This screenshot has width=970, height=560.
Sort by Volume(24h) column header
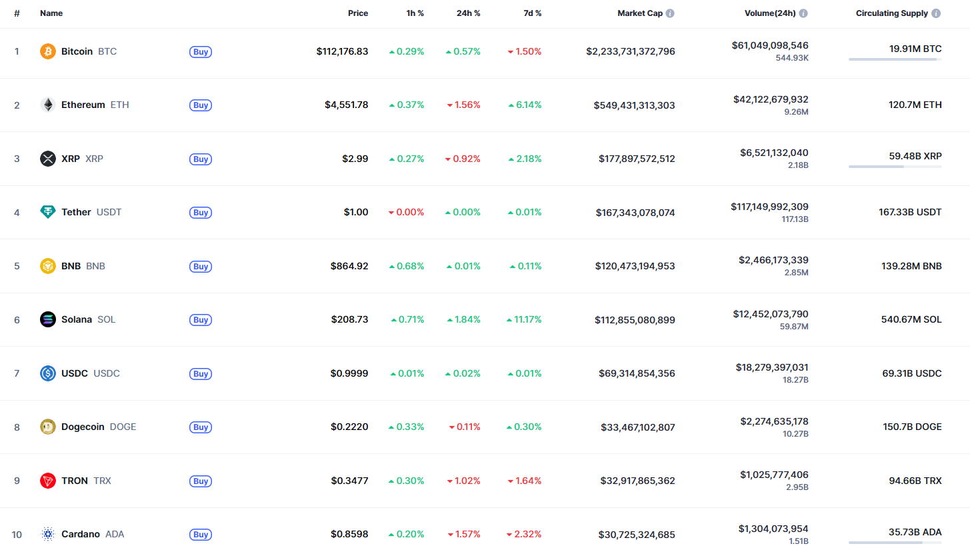[x=770, y=13]
